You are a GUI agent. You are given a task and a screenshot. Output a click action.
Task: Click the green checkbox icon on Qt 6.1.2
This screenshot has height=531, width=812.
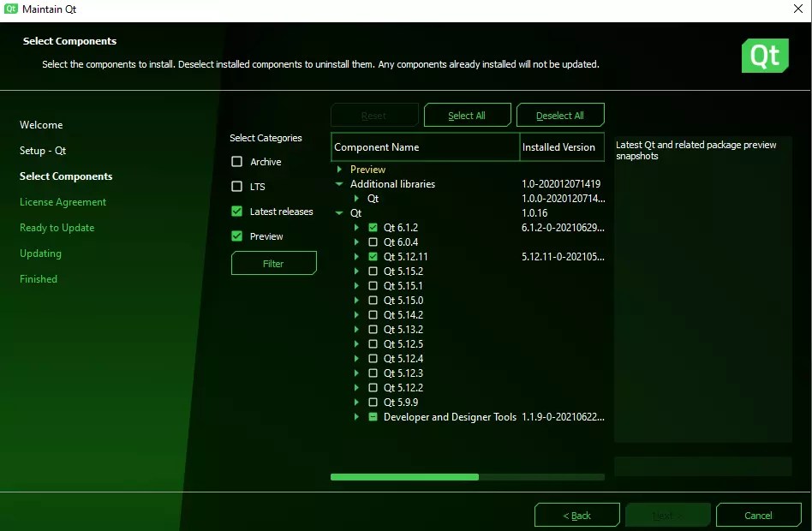(x=372, y=227)
